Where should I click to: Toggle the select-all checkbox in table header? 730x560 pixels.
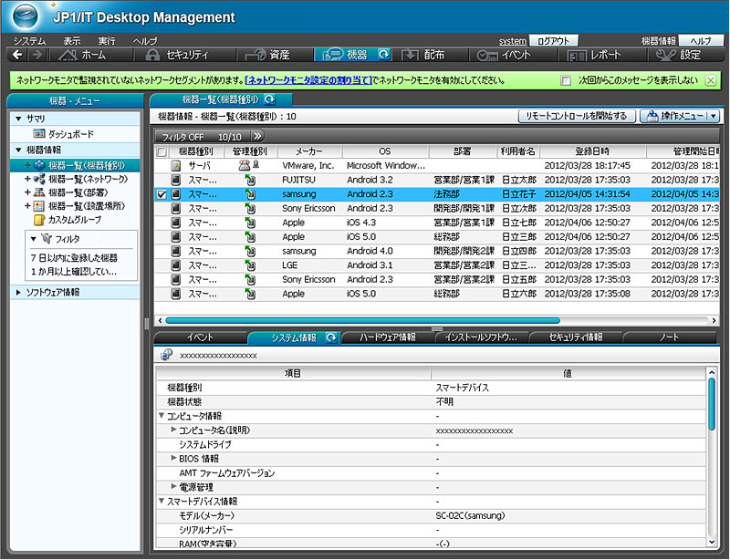162,151
